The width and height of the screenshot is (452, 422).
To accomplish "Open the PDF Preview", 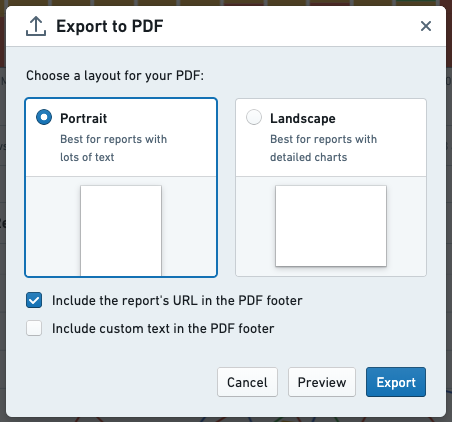I will [x=322, y=382].
